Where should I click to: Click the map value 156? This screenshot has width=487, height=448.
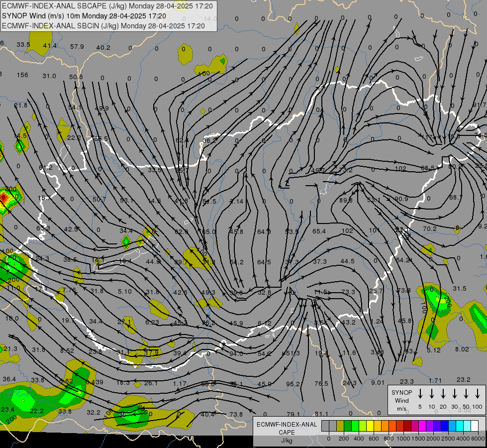point(22,75)
